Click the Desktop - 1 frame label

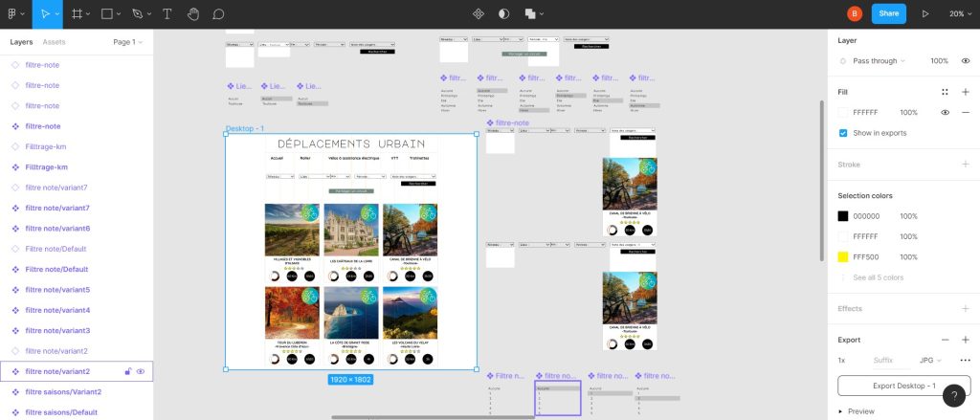coord(244,129)
